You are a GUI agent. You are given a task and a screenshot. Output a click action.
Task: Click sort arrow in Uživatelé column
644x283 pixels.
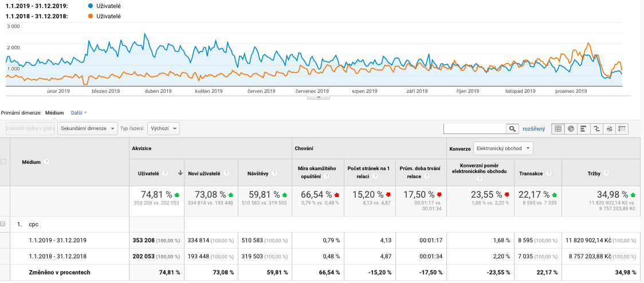pos(180,174)
